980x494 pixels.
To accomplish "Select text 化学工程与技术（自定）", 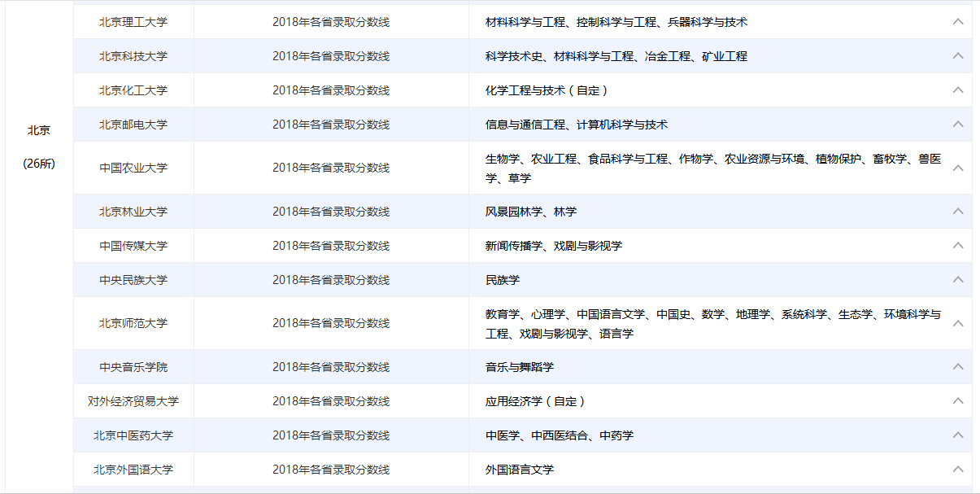I will (x=547, y=90).
